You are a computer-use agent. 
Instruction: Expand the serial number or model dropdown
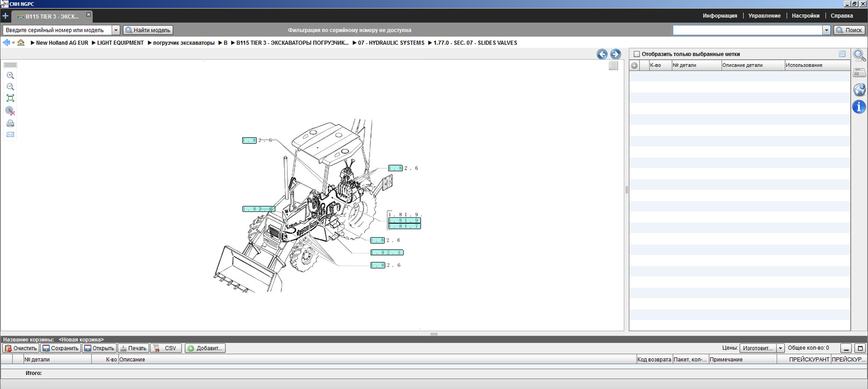pos(116,30)
